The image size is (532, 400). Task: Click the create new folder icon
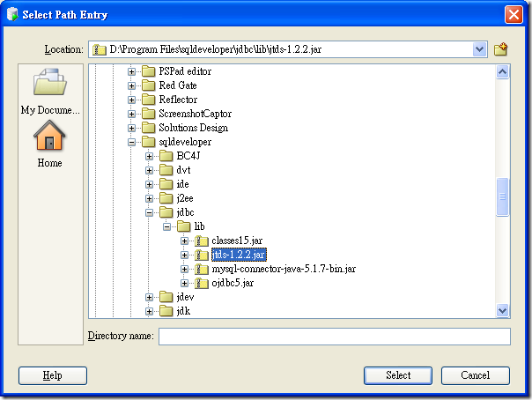[501, 49]
